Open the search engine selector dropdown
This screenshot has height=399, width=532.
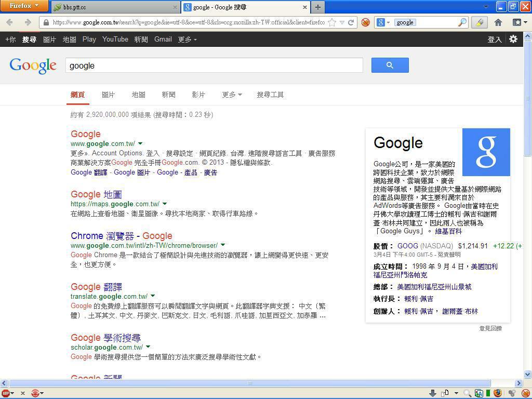pyautogui.click(x=383, y=22)
